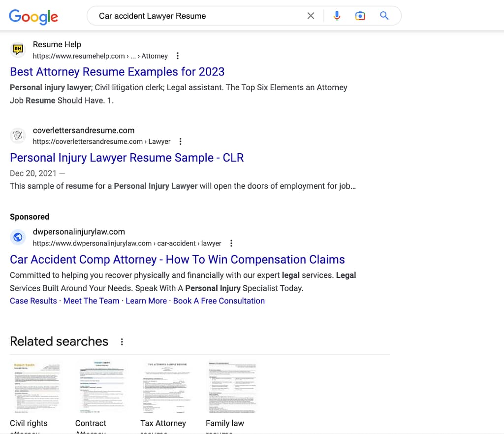Click the Google logo
The height and width of the screenshot is (434, 504).
click(33, 16)
